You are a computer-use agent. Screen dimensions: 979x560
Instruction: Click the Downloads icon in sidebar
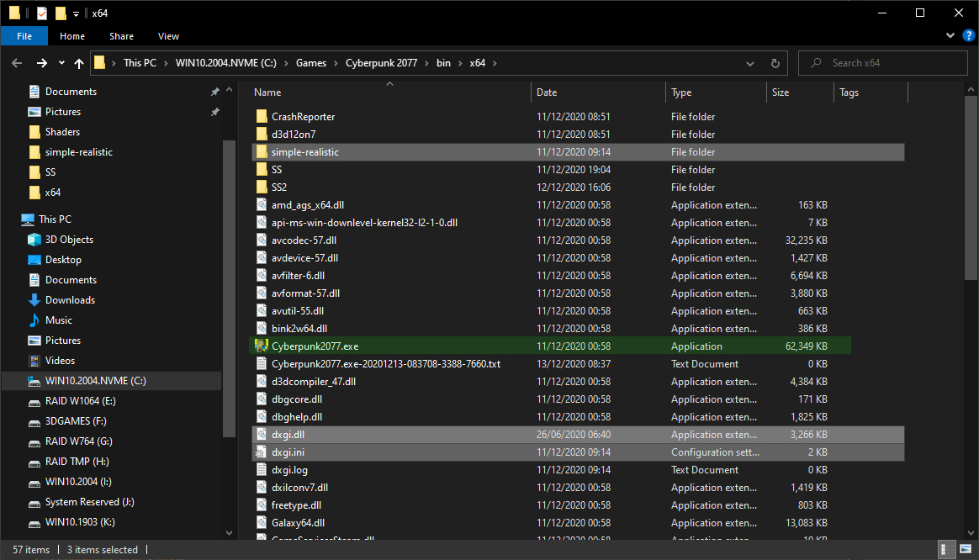click(34, 300)
